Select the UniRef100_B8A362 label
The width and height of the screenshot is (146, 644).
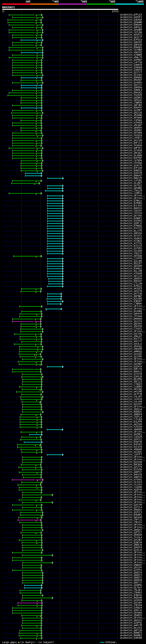[131, 93]
